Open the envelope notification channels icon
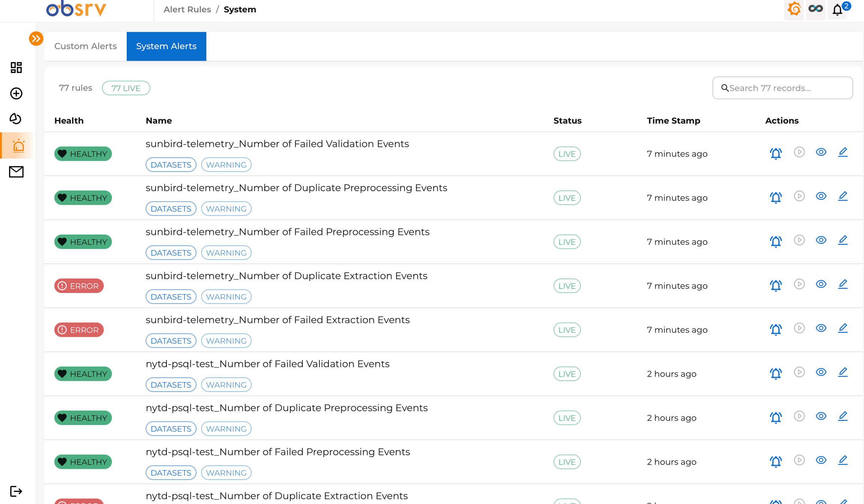The image size is (864, 504). (16, 172)
